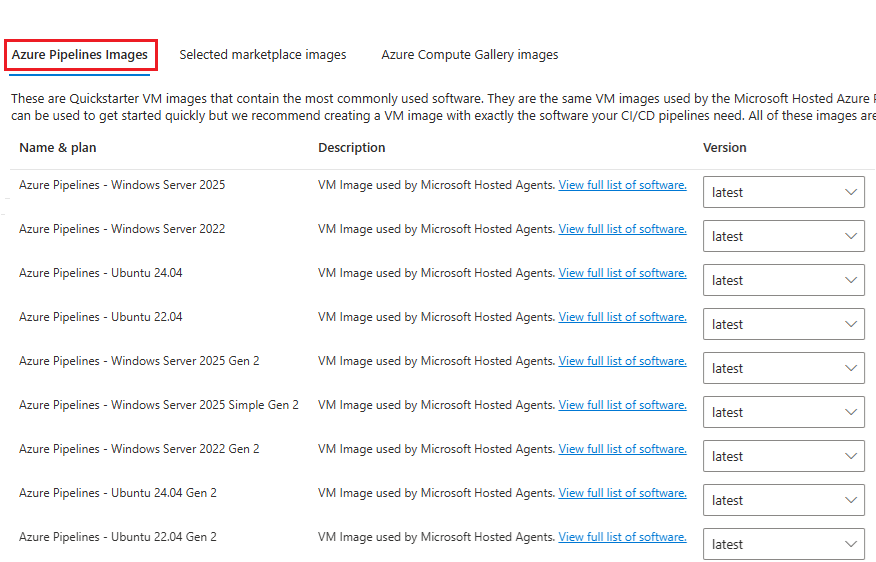The height and width of the screenshot is (562, 876).
Task: Select the row name Azure Pipelines - Windows Server 2022
Action: [122, 229]
